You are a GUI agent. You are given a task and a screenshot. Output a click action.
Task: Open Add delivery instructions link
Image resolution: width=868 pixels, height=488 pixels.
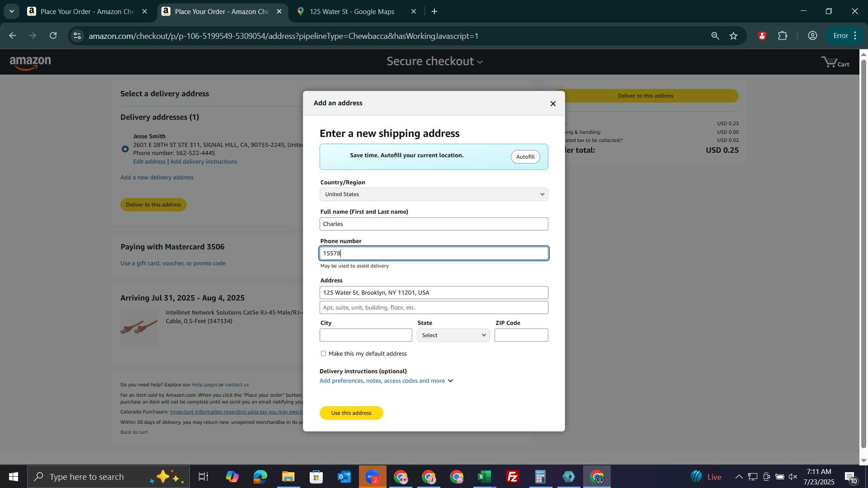pos(203,162)
